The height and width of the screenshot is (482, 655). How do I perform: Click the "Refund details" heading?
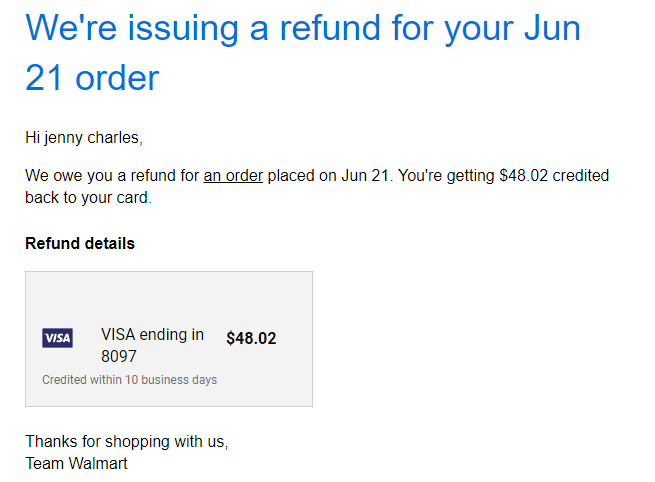(x=80, y=244)
